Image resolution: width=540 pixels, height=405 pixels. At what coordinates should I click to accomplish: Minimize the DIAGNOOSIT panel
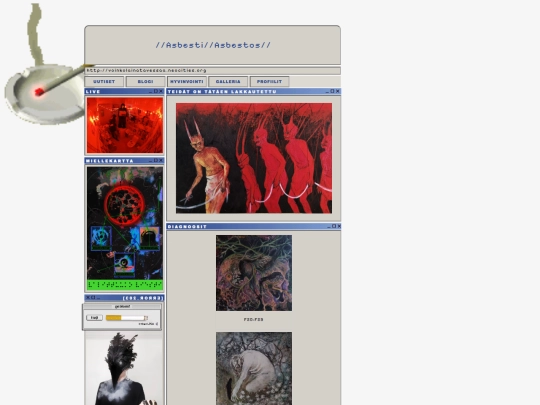(x=329, y=227)
